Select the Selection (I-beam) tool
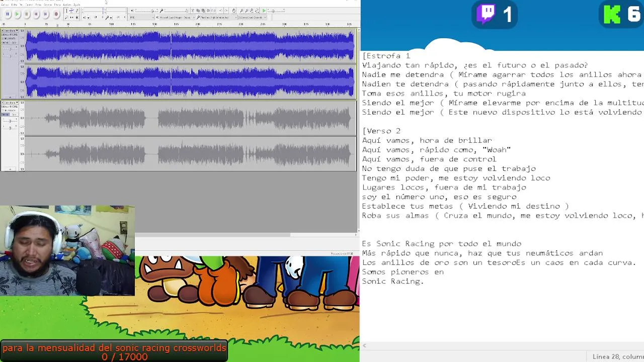Screen dimensions: 644x362 (x=66, y=11)
